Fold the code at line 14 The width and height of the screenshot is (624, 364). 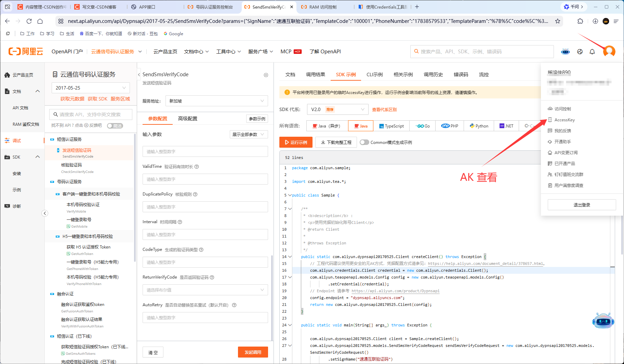290,257
